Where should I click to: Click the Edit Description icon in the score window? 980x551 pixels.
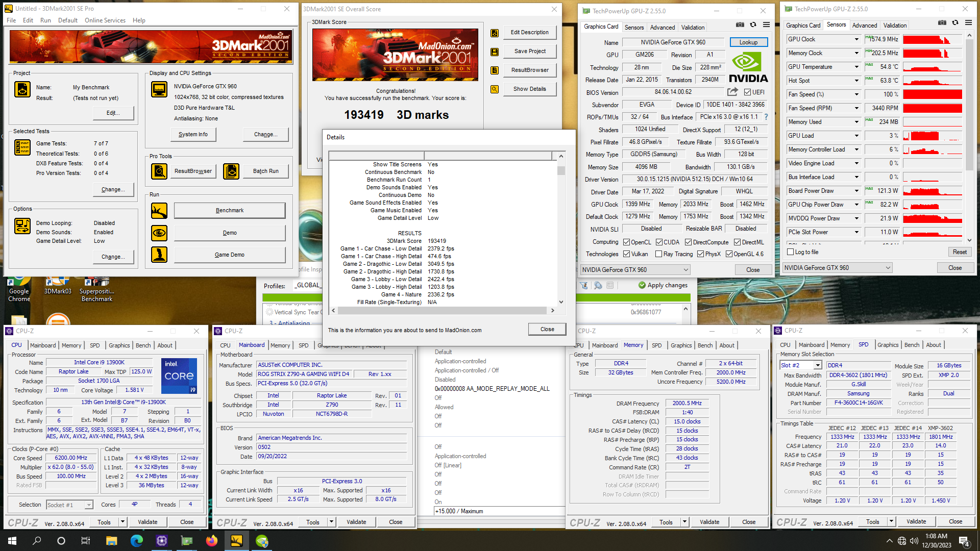click(x=495, y=33)
